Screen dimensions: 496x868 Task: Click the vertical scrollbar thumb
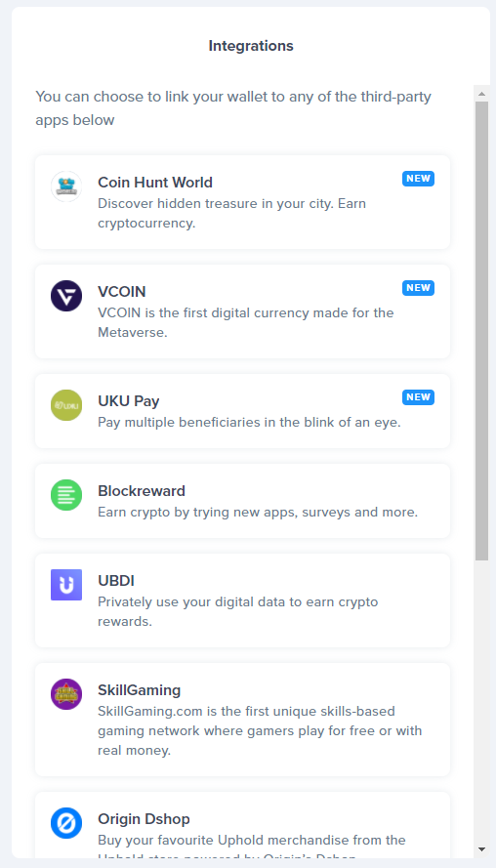tap(481, 331)
